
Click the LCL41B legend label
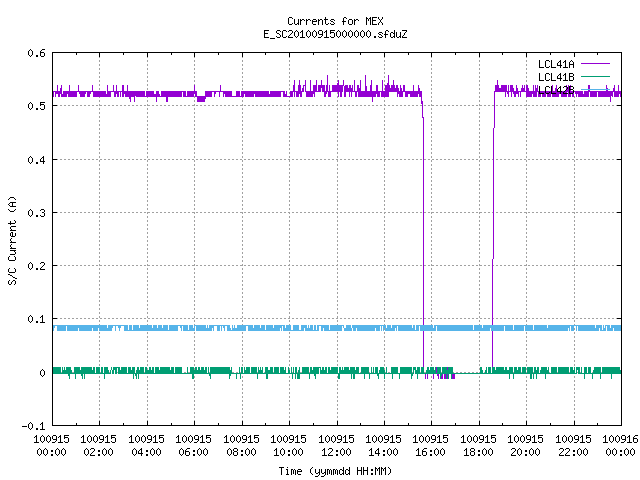[556, 77]
